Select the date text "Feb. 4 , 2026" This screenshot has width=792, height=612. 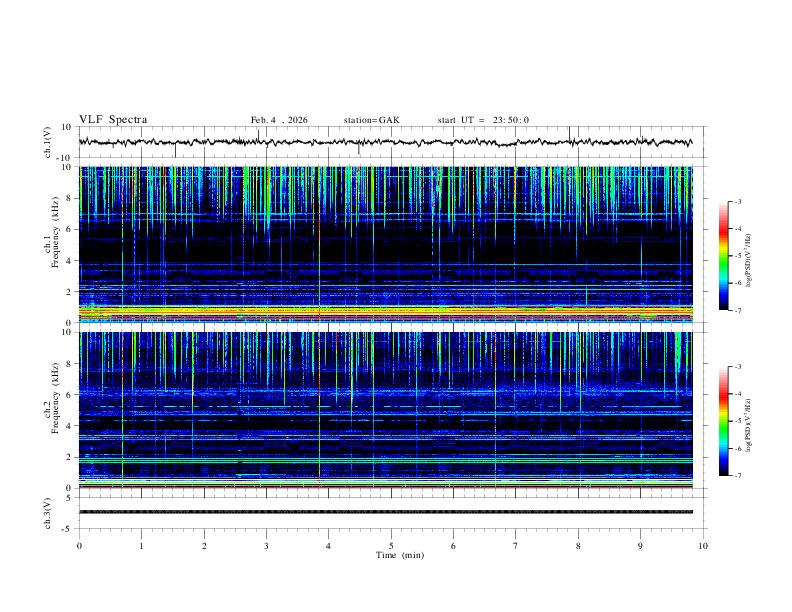[x=279, y=120]
